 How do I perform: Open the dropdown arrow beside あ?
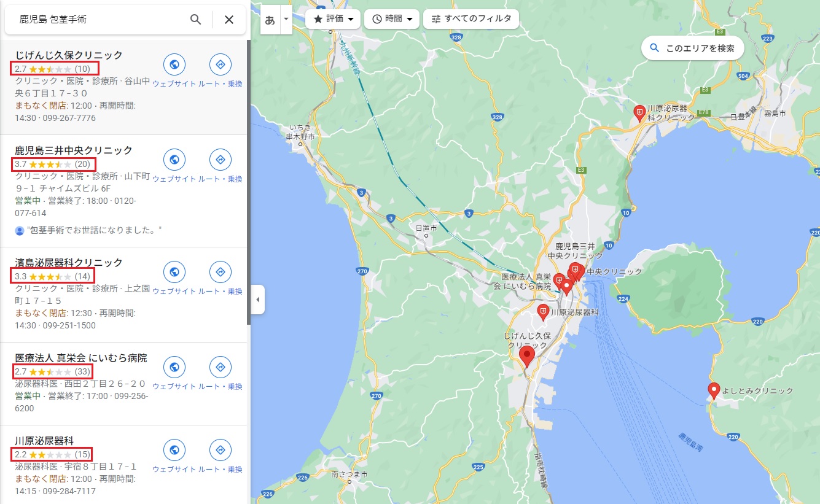pyautogui.click(x=286, y=19)
